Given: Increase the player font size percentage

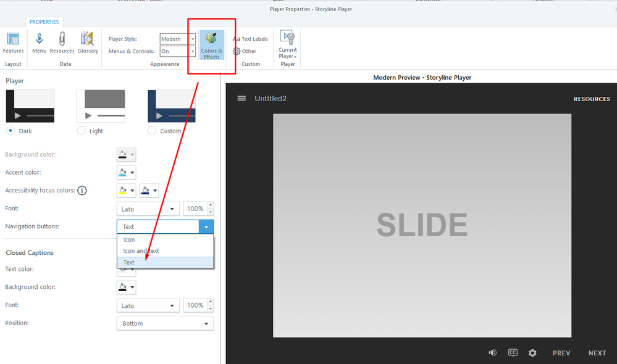Looking at the screenshot, I should (211, 205).
